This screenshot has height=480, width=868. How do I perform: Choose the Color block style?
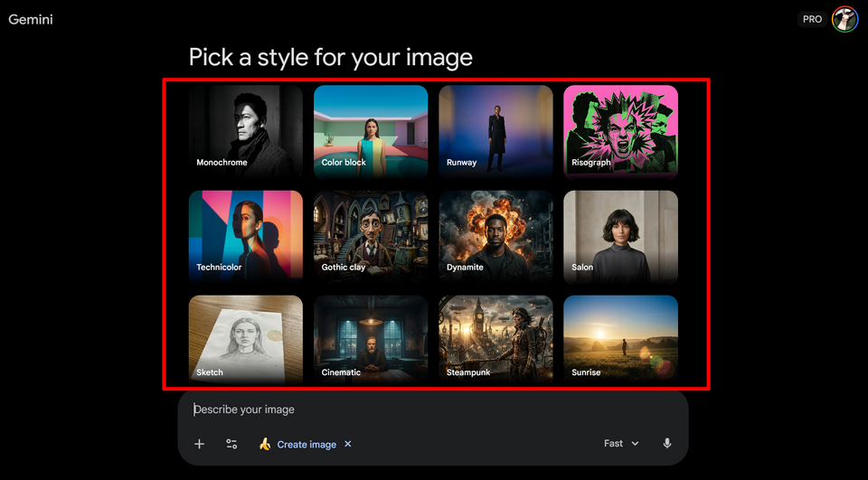click(371, 130)
